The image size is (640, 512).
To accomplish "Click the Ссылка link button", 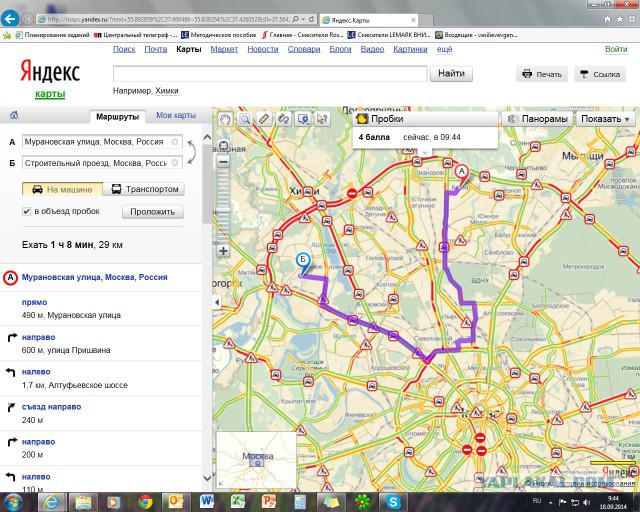I will [600, 74].
